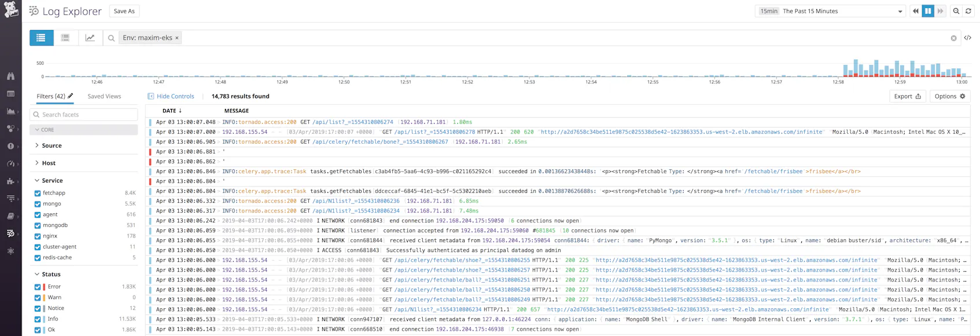Open NETWORK log row at 13:00:05.533
The width and height of the screenshot is (980, 336).
point(559,319)
